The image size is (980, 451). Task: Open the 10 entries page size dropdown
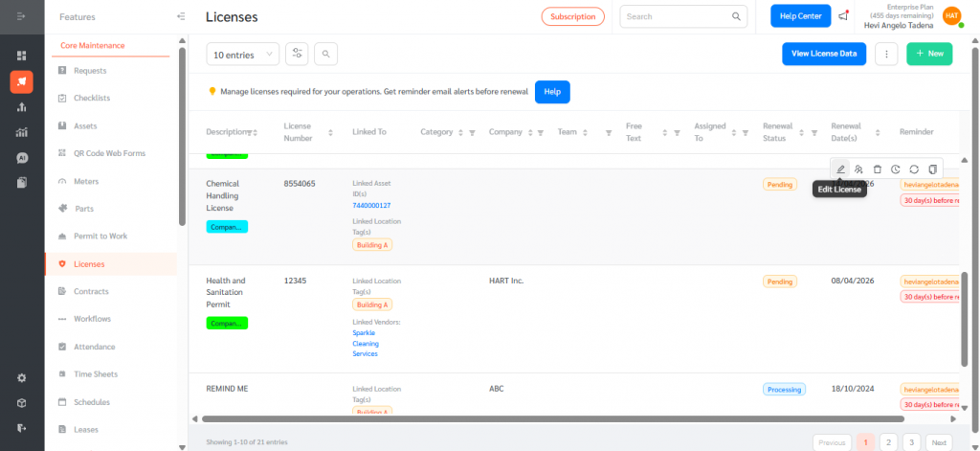click(x=243, y=55)
